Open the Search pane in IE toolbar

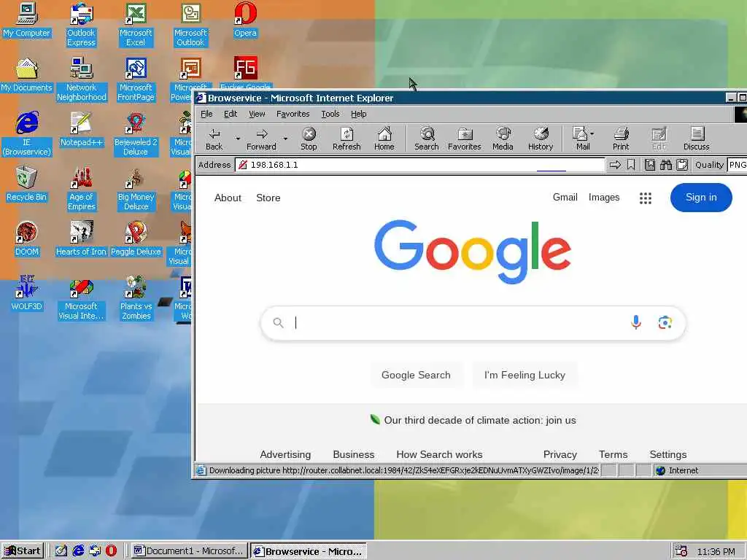[x=426, y=139]
